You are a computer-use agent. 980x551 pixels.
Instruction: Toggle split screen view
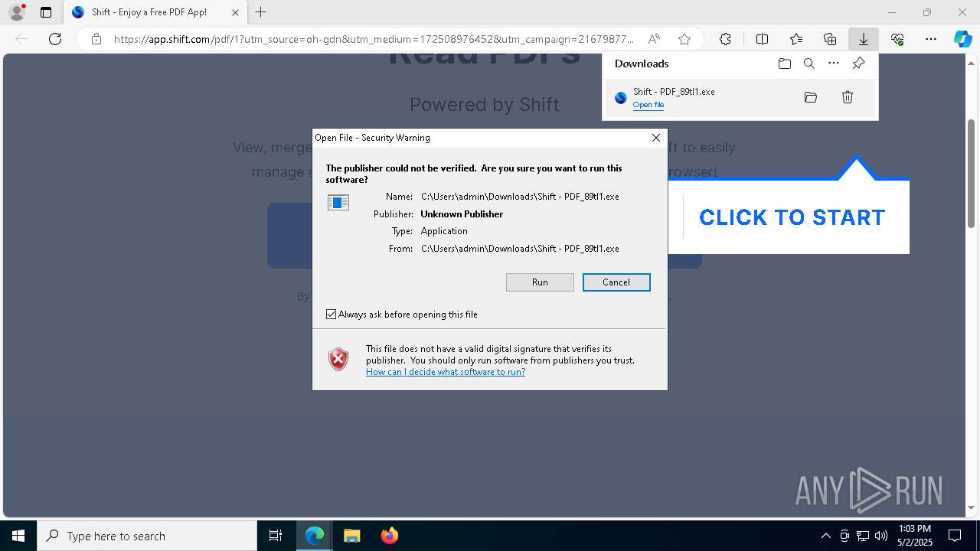coord(762,39)
